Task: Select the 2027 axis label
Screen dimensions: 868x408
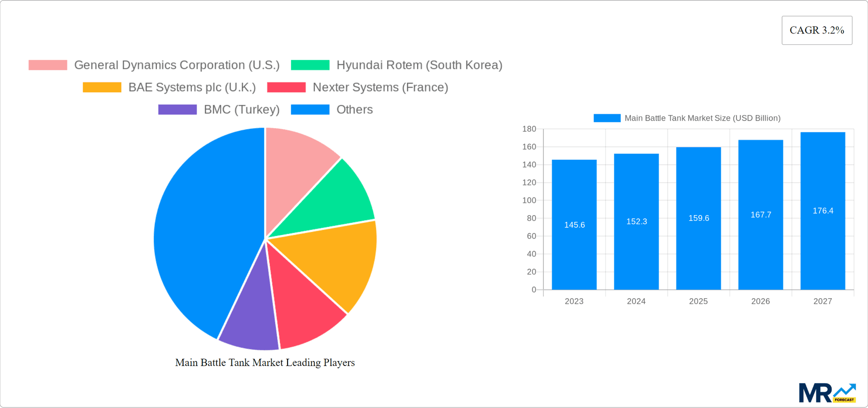Action: 823,301
